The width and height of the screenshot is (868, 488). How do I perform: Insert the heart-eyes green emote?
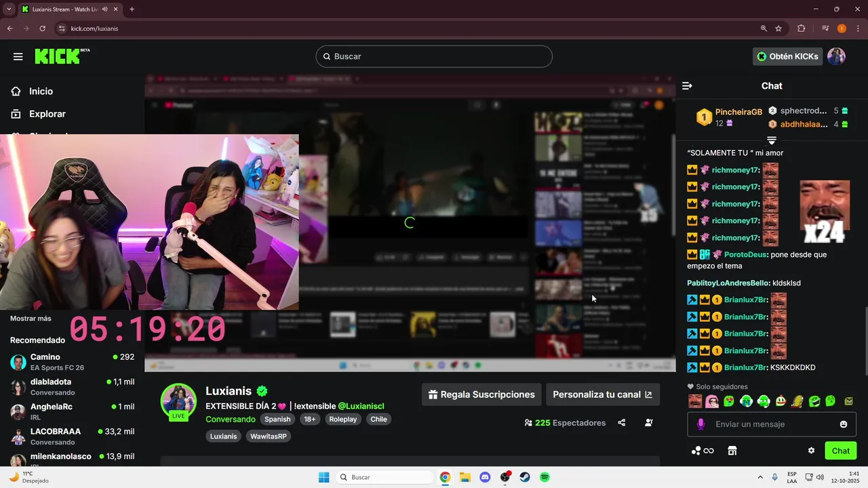(x=729, y=401)
